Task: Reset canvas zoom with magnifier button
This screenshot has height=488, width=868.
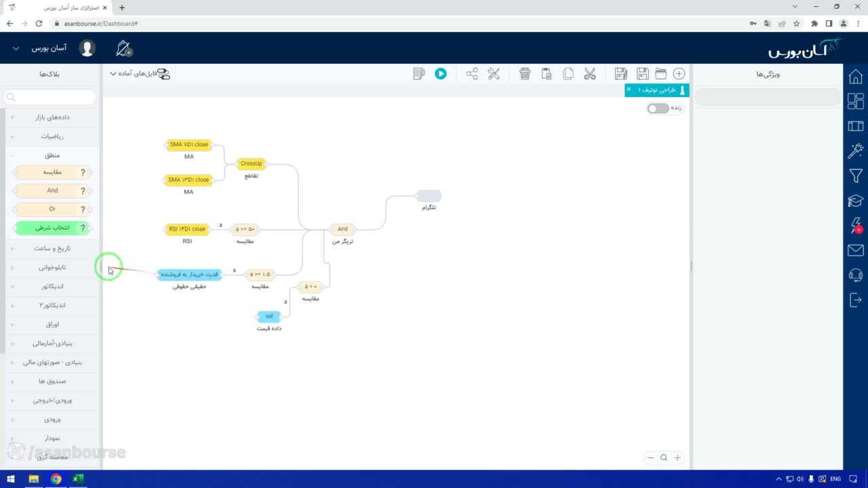Action: (664, 457)
